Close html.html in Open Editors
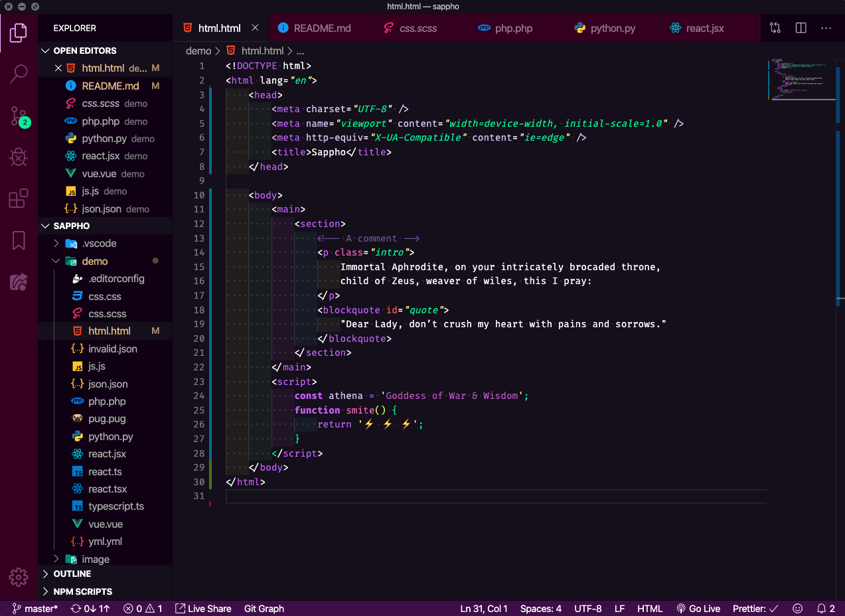This screenshot has height=616, width=845. point(58,68)
